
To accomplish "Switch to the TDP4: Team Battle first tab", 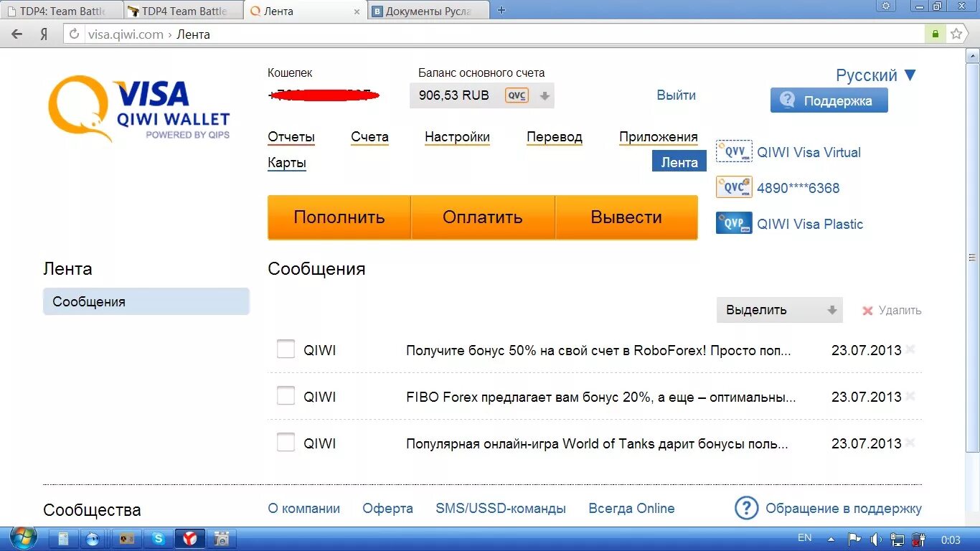I will tap(62, 11).
